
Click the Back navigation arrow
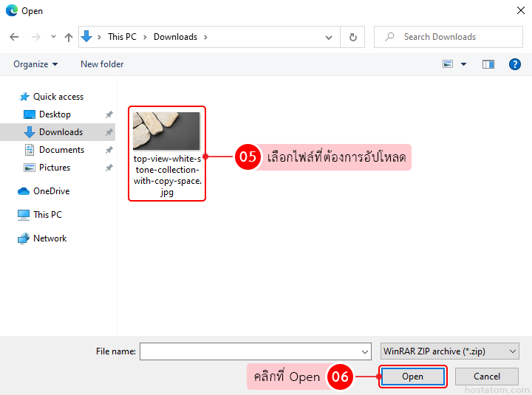point(14,37)
